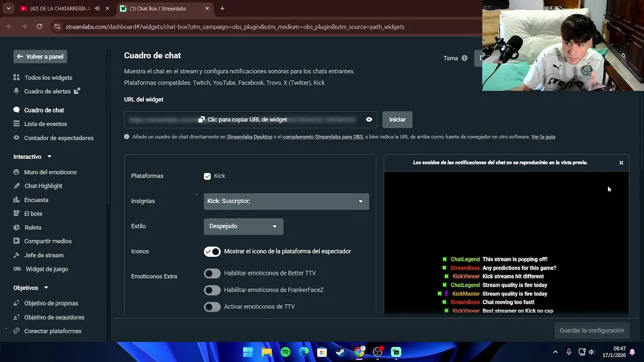Click the taskbar volume speaker icon
The width and height of the screenshot is (644, 362).
click(592, 352)
